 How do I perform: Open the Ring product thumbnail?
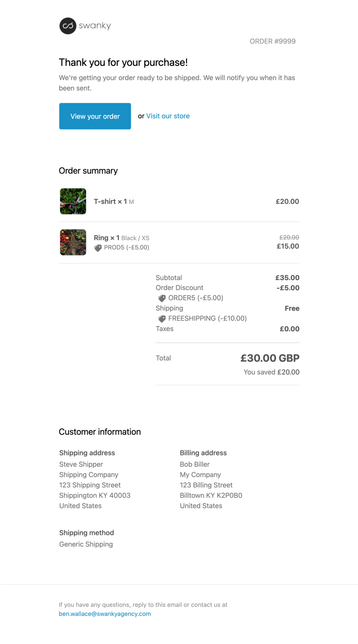(73, 242)
